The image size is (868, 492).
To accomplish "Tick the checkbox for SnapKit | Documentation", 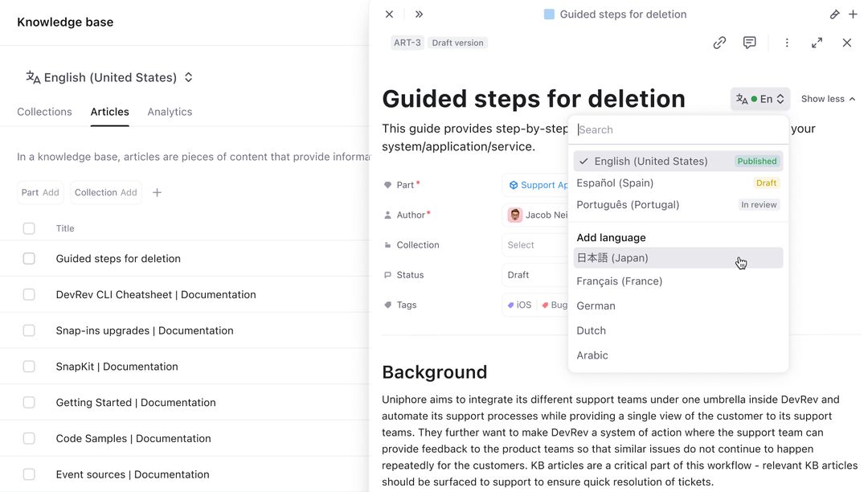I will tap(29, 366).
